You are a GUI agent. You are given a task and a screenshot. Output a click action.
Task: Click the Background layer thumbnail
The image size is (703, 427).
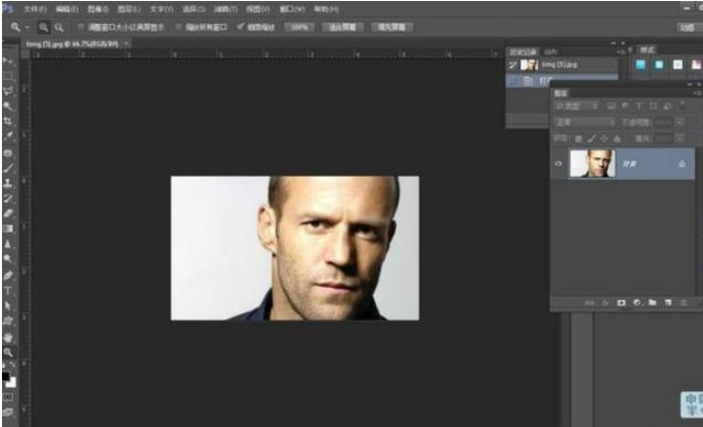click(x=592, y=164)
